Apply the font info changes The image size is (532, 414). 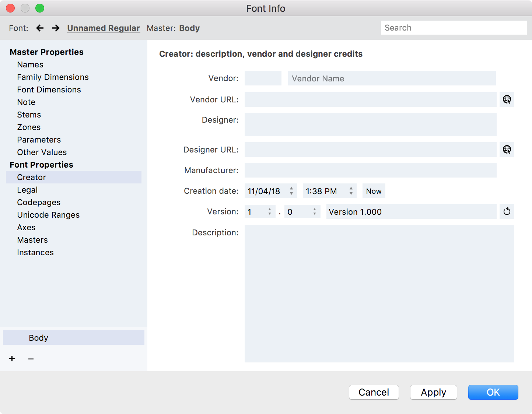coord(434,392)
